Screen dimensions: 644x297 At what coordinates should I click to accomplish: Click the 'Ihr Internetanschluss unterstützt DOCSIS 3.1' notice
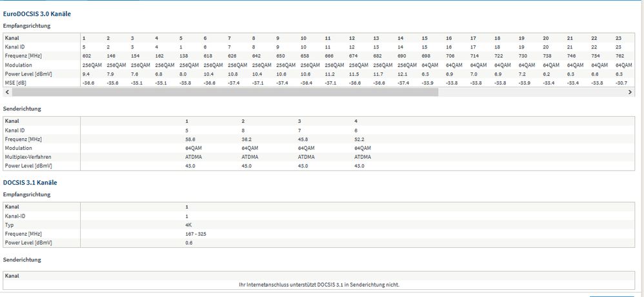(x=319, y=285)
